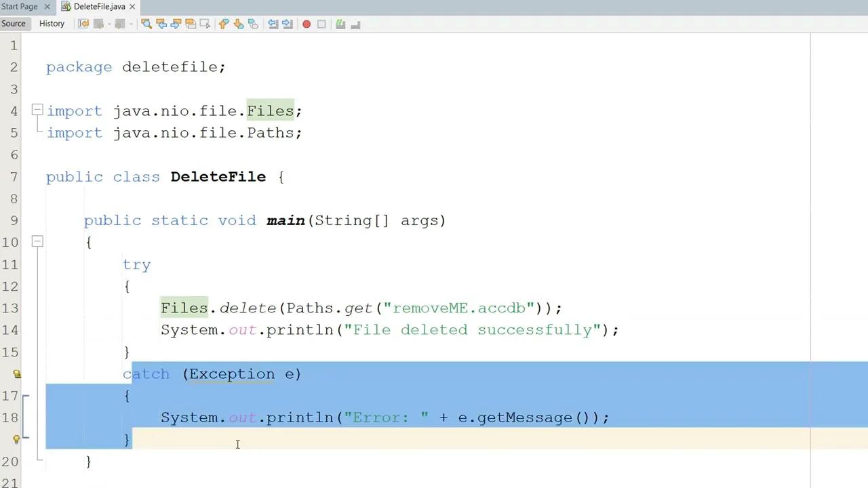The height and width of the screenshot is (488, 868).
Task: Toggle Highlight Search in the toolbar
Action: [x=191, y=24]
